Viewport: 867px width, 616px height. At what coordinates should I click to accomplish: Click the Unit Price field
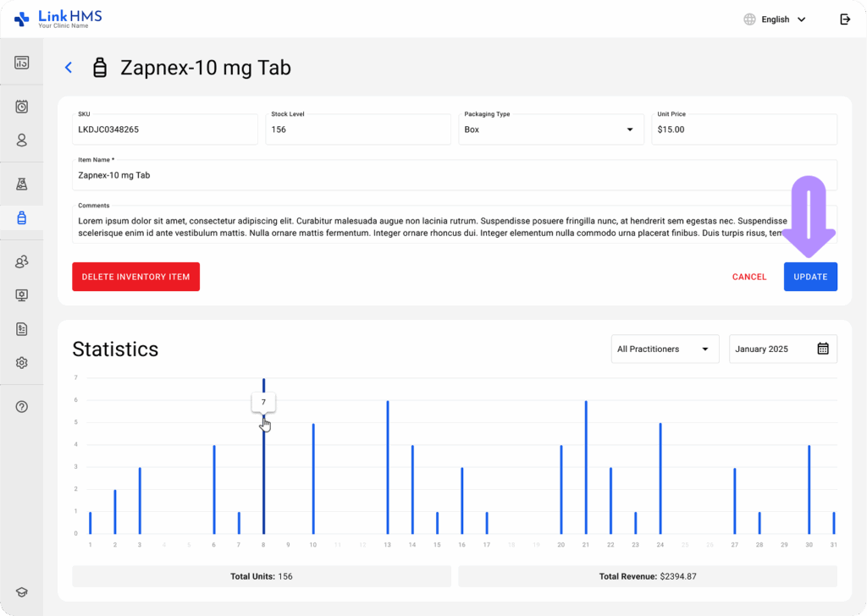pyautogui.click(x=744, y=129)
